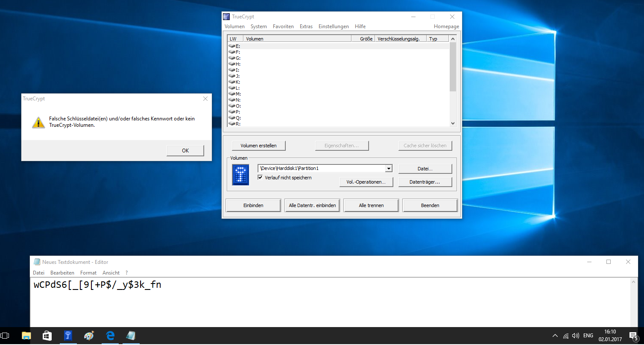Viewport: 644px width, 345px height.
Task: Open the Favoriten menu
Action: tap(283, 26)
